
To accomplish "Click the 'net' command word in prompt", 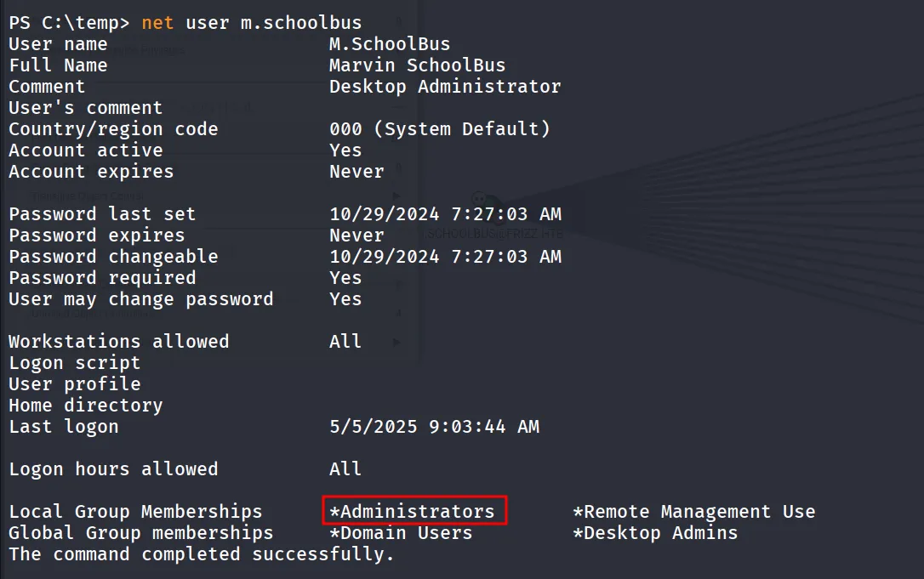I will coord(157,23).
